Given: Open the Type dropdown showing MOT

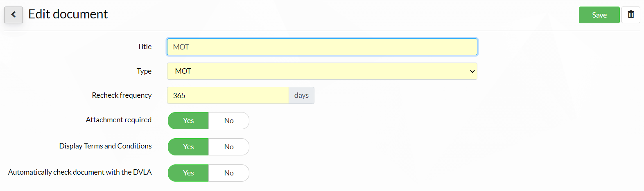Looking at the screenshot, I should tap(322, 71).
